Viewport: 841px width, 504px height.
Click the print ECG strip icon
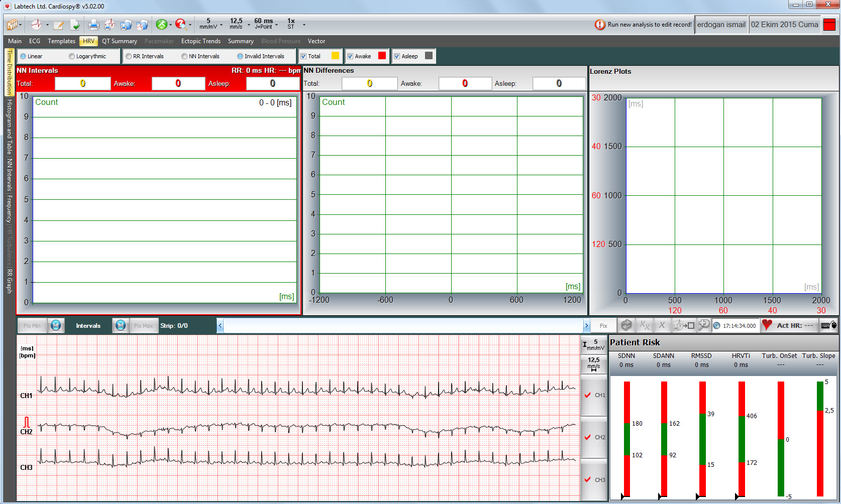tap(110, 24)
